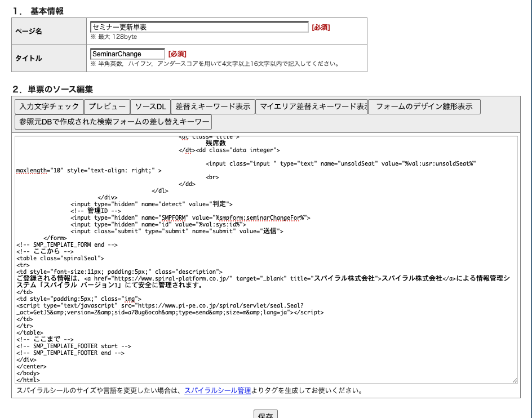Click the closing </table> tag line
This screenshot has height=418, width=532.
point(30,333)
